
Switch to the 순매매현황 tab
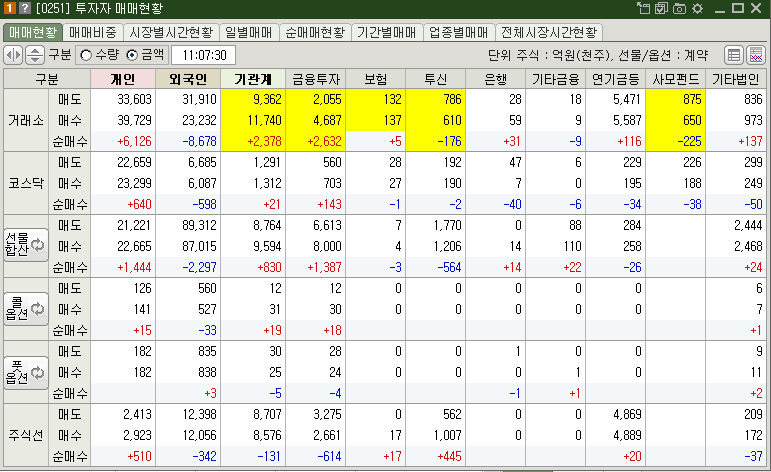click(315, 32)
